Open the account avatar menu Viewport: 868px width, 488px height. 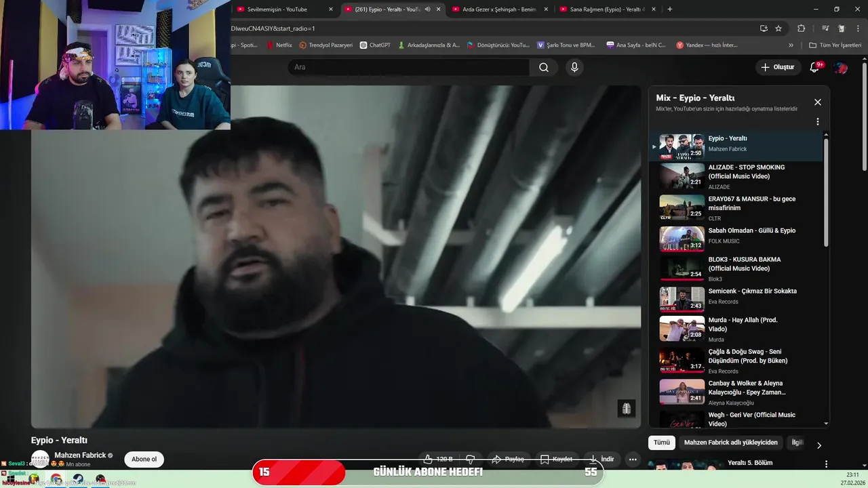840,67
